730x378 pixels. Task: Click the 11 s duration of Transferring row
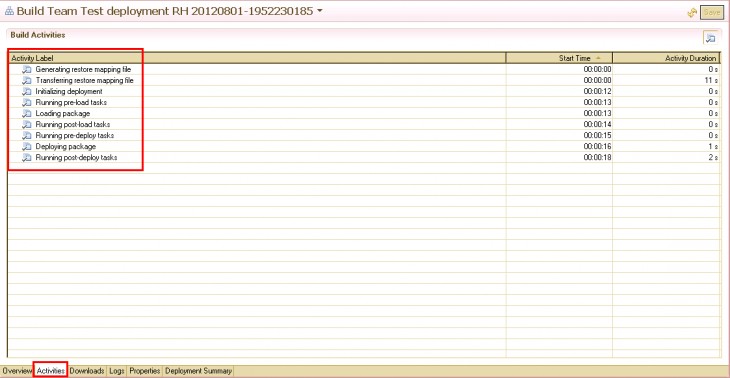coord(712,81)
